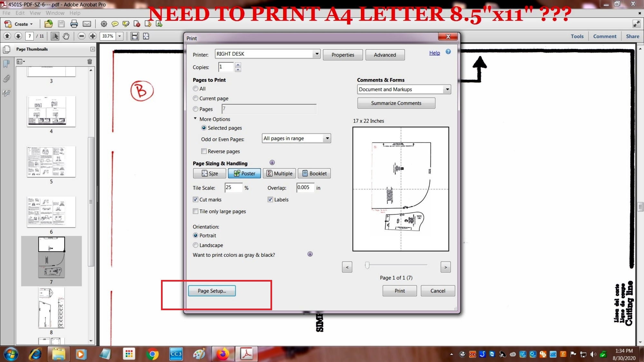Open the Edit menu
Image resolution: width=644 pixels, height=362 pixels.
(20, 13)
